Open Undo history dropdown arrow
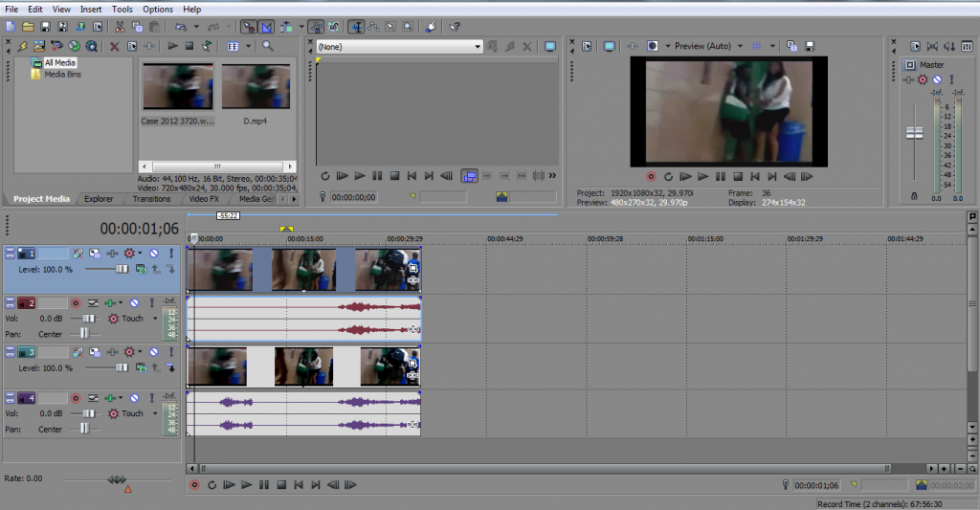 195,27
